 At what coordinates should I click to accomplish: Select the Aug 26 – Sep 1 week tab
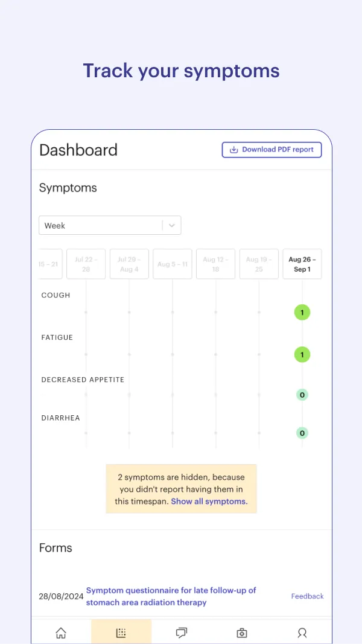tap(302, 264)
